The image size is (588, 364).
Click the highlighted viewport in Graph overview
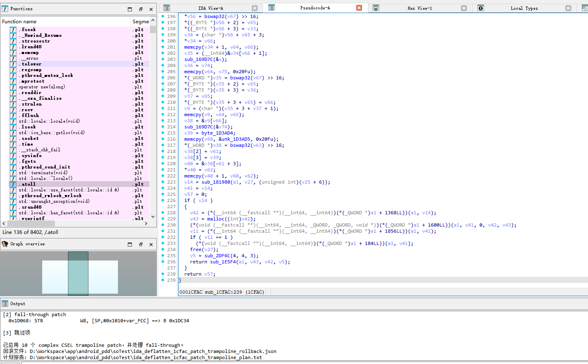coord(78,273)
